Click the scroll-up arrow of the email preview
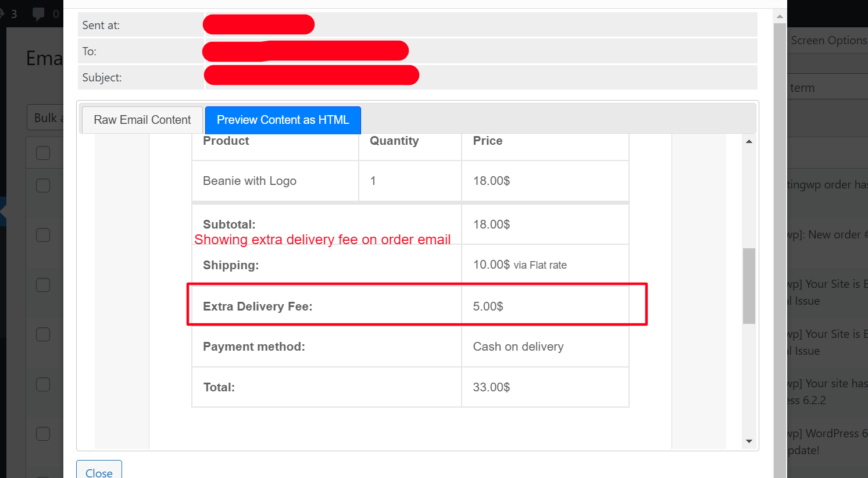868x478 pixels. point(749,140)
